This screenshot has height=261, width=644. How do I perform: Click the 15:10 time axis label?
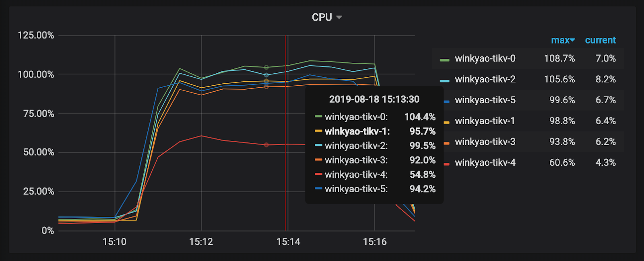pos(114,242)
